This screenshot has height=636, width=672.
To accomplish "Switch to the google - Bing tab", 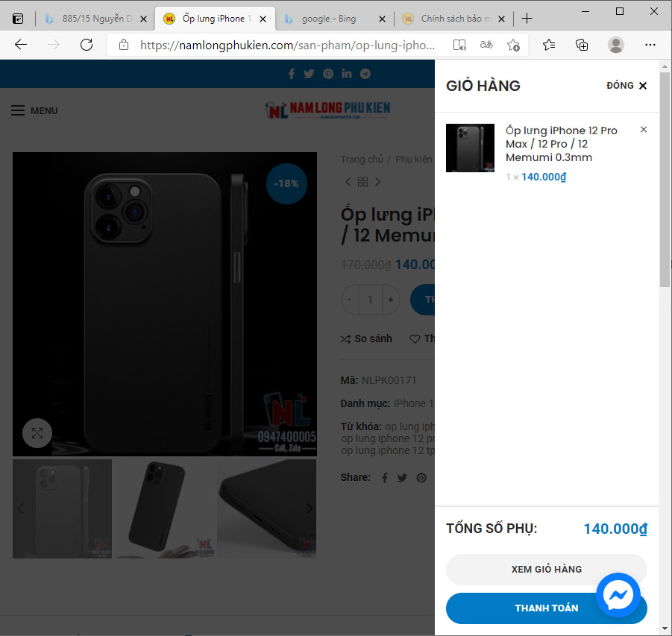I will [x=335, y=19].
